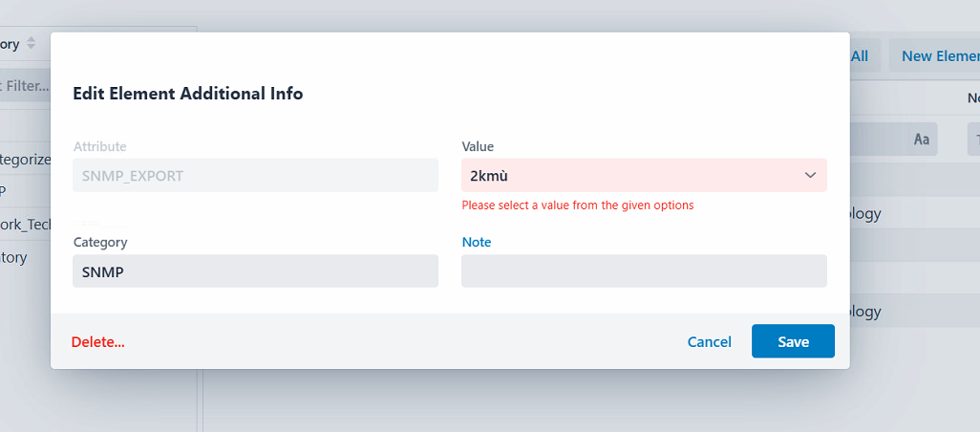Screen dimensions: 980x432
Task: Click the filter field beside the Aa icon
Action: 874,140
